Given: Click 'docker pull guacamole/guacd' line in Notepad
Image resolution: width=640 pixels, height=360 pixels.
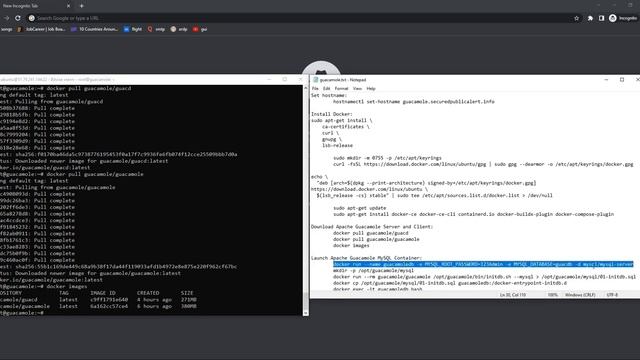Looking at the screenshot, I should [x=371, y=233].
